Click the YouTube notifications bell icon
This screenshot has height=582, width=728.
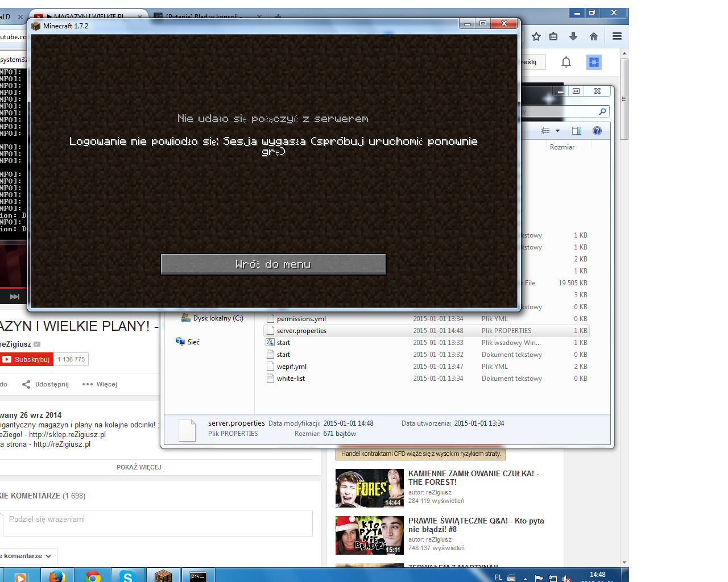[566, 62]
